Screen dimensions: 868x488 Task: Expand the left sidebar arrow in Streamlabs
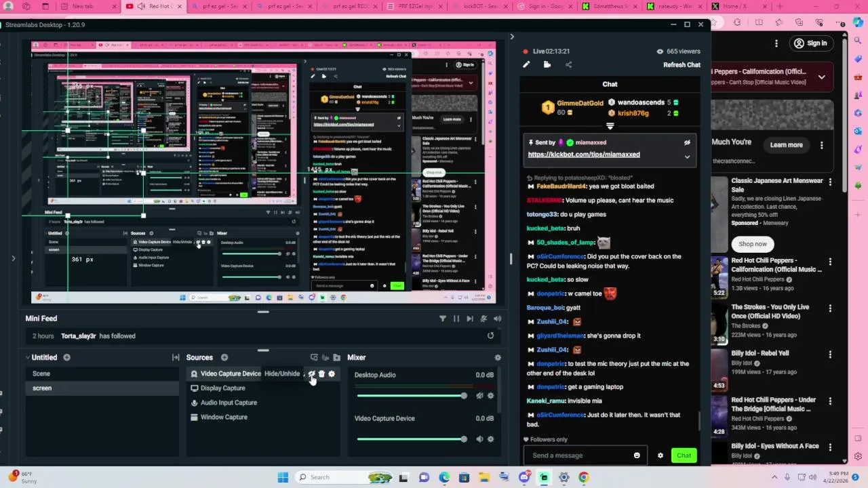(x=13, y=258)
